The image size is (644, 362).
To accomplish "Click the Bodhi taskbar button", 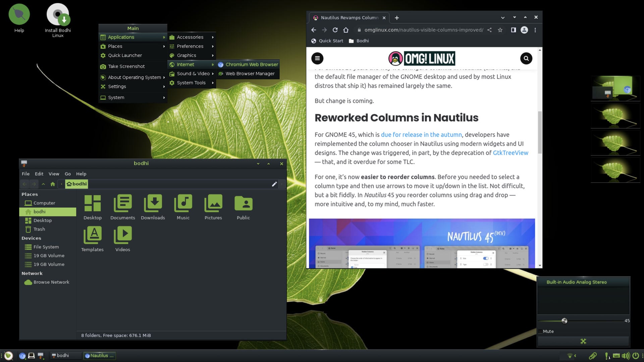I will [x=62, y=355].
